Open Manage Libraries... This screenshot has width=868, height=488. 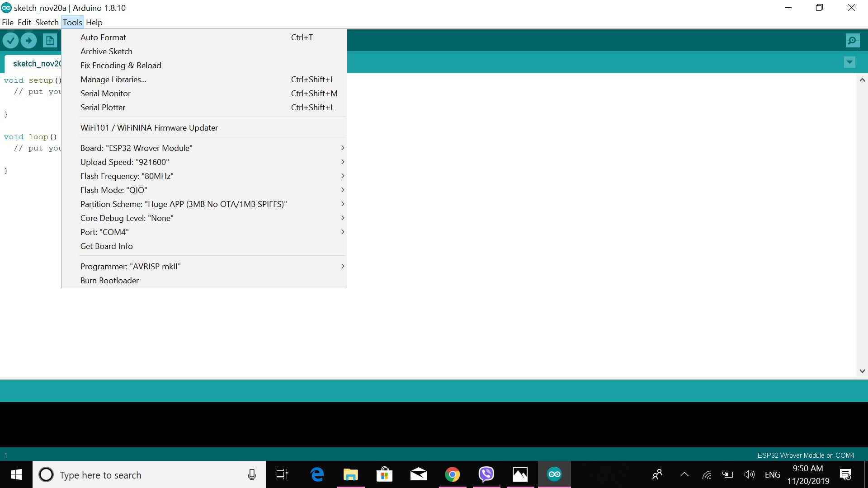pos(204,80)
